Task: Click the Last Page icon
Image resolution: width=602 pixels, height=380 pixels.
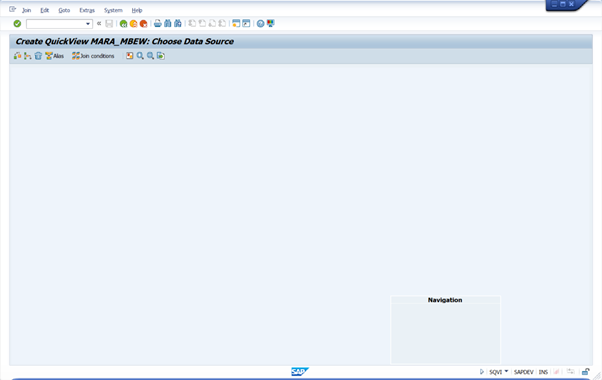Action: pyautogui.click(x=222, y=23)
